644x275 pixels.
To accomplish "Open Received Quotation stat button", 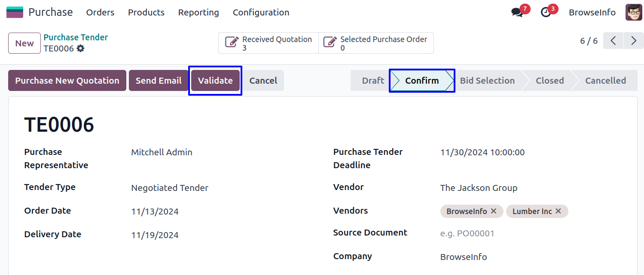I will tap(269, 43).
